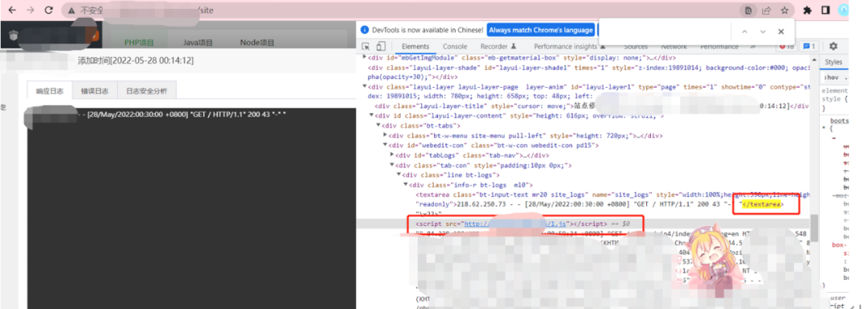Click the share page icon
868x309 pixels.
767,10
